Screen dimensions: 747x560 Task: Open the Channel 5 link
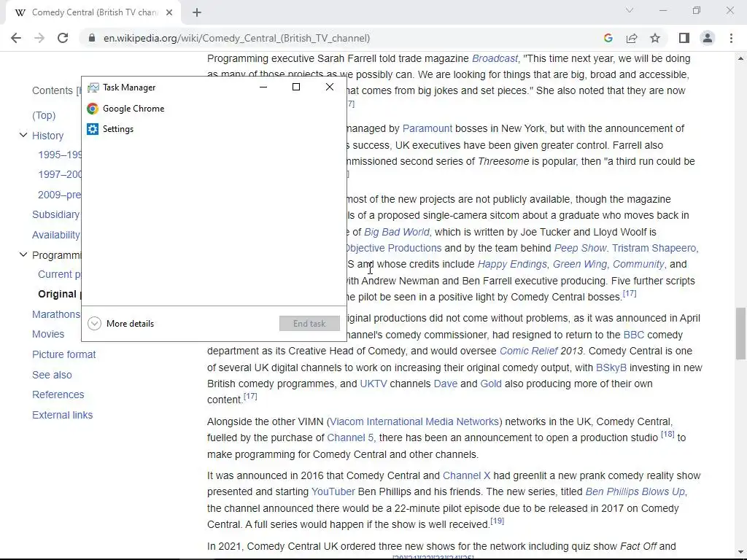coord(350,438)
